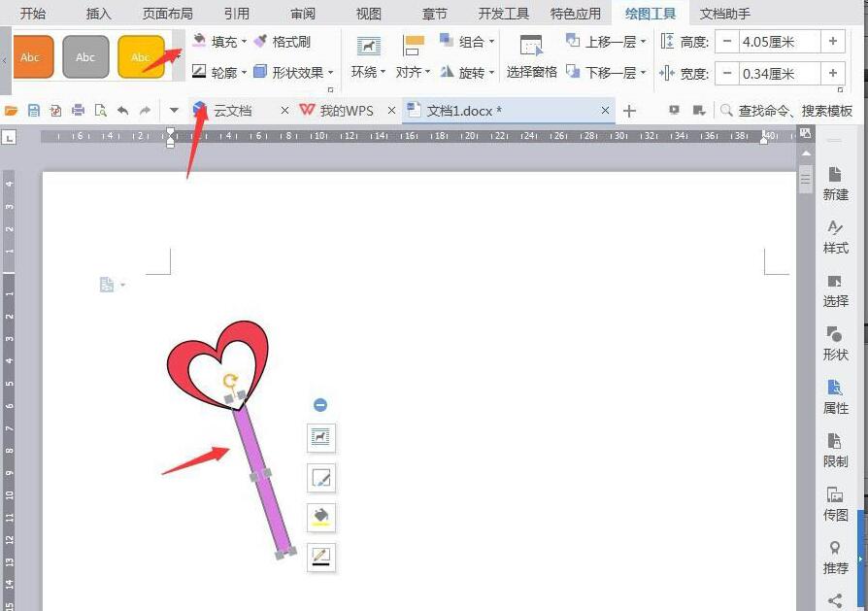
Task: Click the blue minus floating button near the shape
Action: click(x=320, y=405)
